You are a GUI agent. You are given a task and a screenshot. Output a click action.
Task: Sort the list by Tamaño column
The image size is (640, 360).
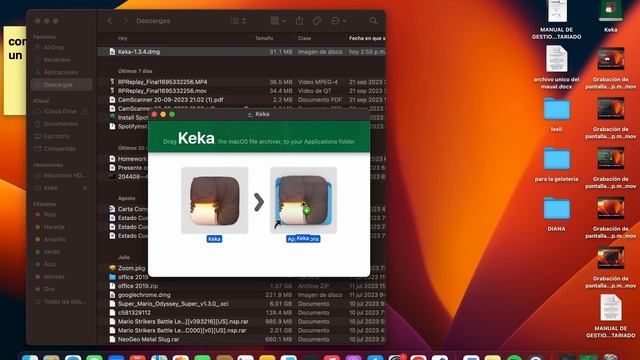coord(264,38)
